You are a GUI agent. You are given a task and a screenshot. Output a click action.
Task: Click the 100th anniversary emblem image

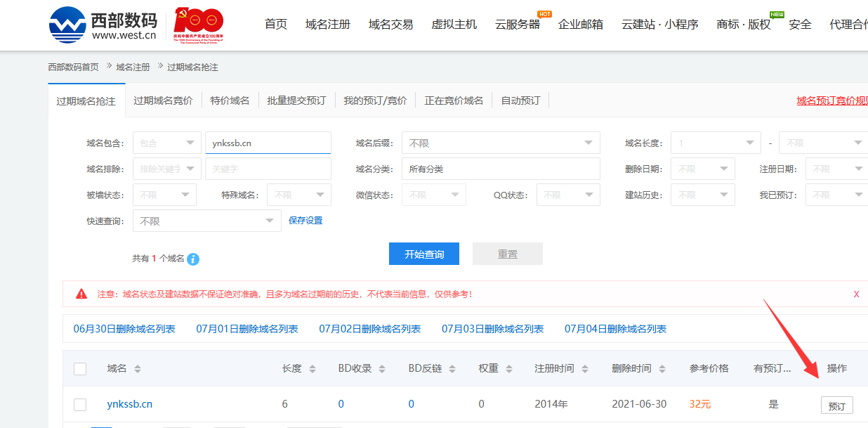[199, 25]
